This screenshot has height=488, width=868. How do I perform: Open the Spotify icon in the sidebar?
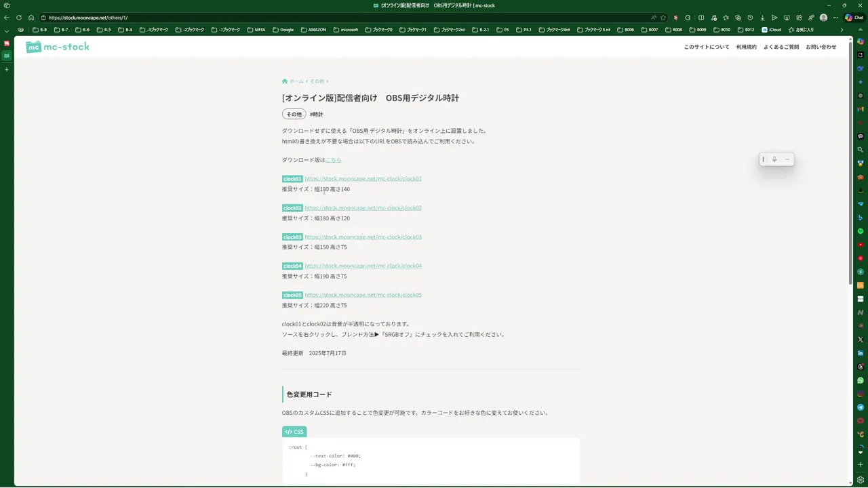861,231
